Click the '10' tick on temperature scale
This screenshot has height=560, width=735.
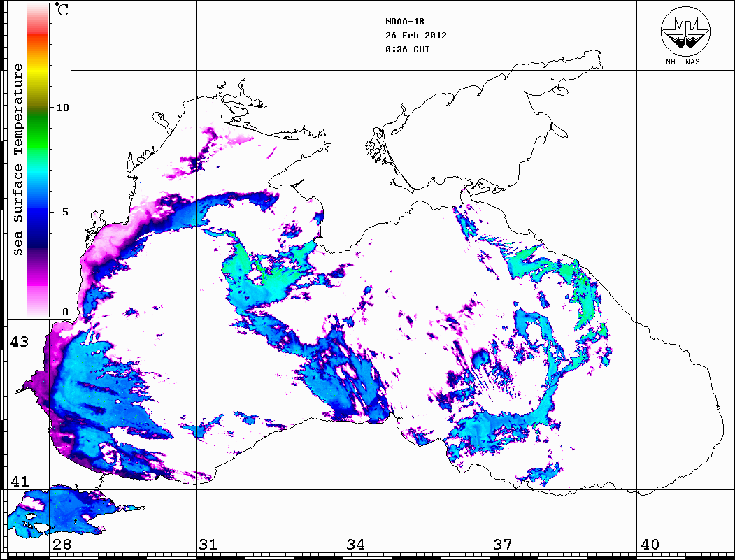pyautogui.click(x=62, y=108)
